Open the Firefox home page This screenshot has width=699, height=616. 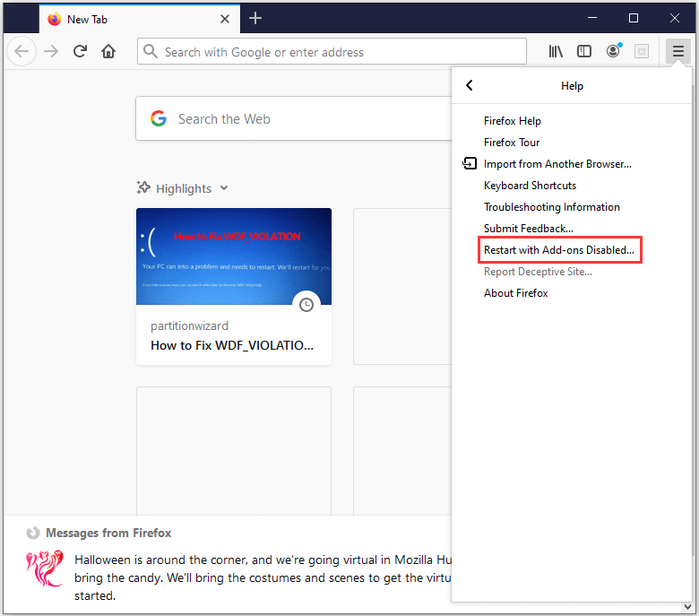coord(108,52)
